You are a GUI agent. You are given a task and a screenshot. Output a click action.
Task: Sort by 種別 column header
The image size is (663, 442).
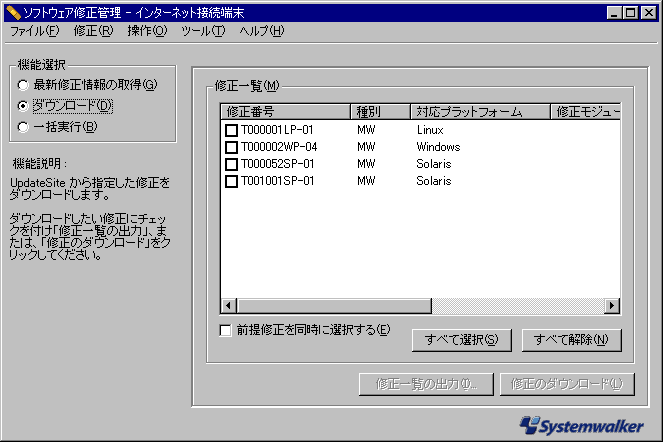tap(380, 112)
